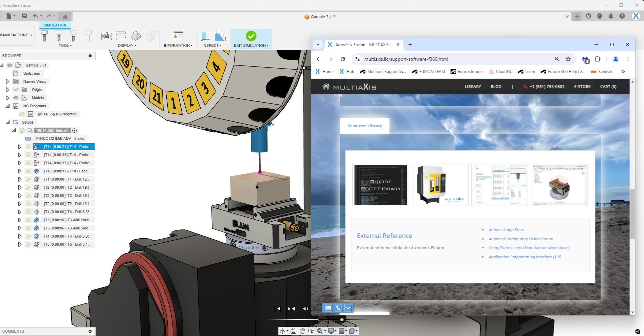Open the Fusion Home tab icon
This screenshot has height=336, width=644.
coord(65,17)
